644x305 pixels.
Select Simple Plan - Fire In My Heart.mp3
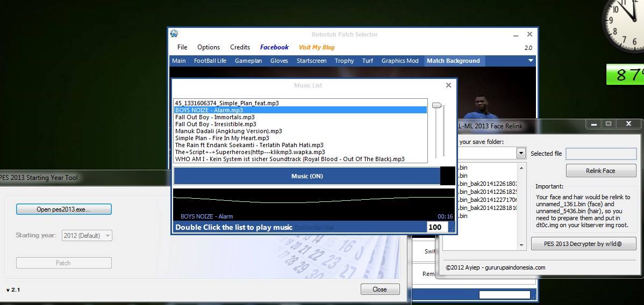pos(300,138)
